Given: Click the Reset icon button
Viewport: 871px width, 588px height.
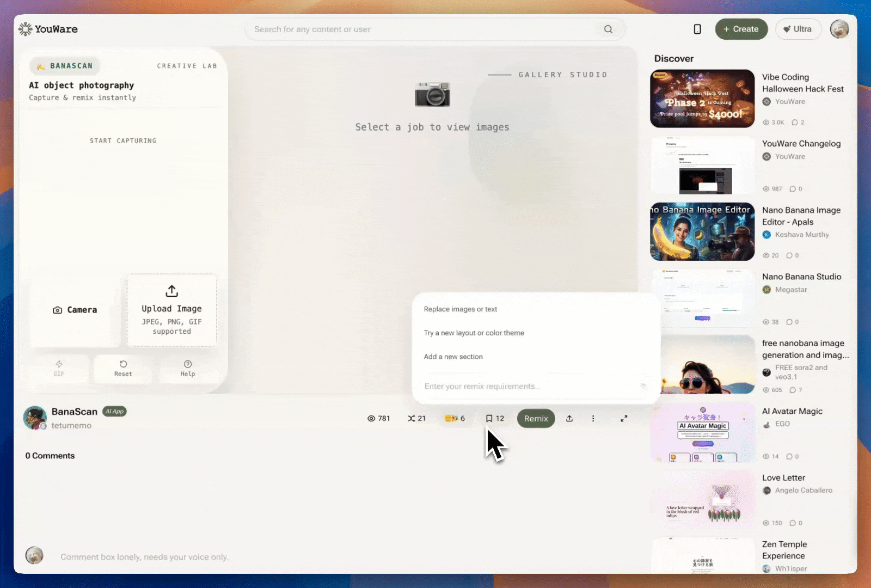Looking at the screenshot, I should click(x=123, y=368).
